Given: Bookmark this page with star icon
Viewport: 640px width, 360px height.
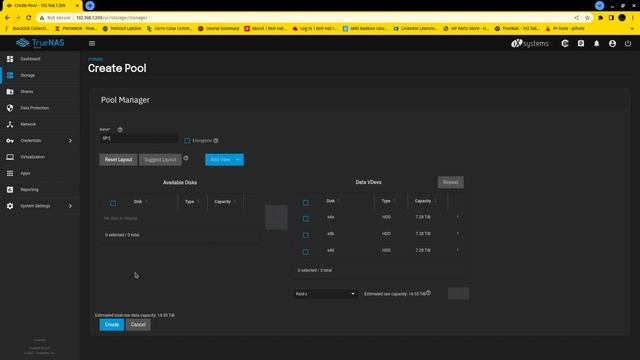Looking at the screenshot, I should pyautogui.click(x=587, y=18).
